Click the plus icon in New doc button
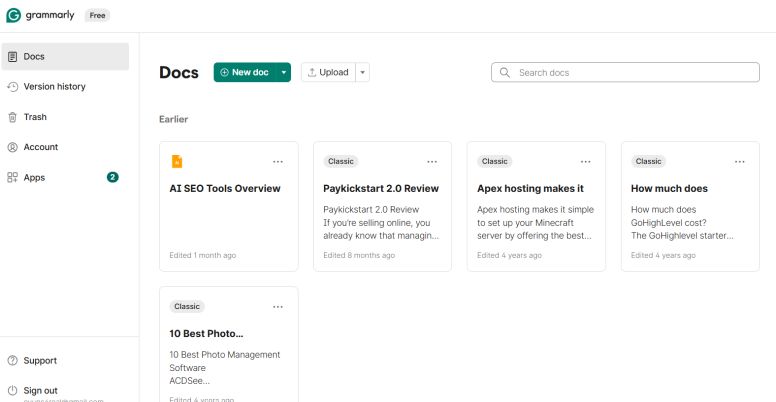Screen dimensions: 776x402 (x=224, y=72)
